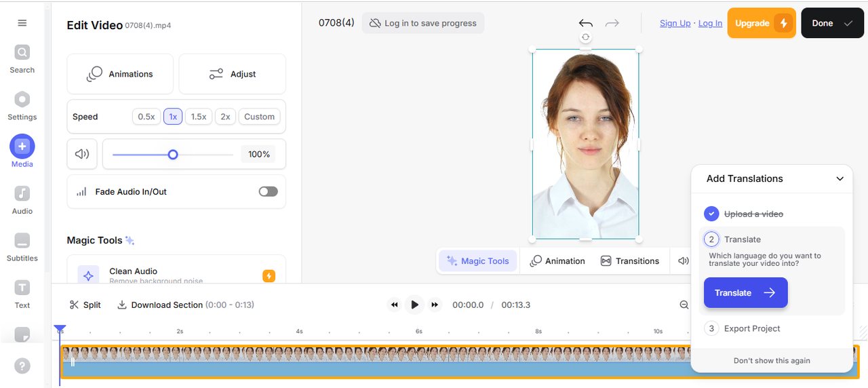Image resolution: width=868 pixels, height=388 pixels.
Task: Click the blue playhead marker
Action: point(60,330)
